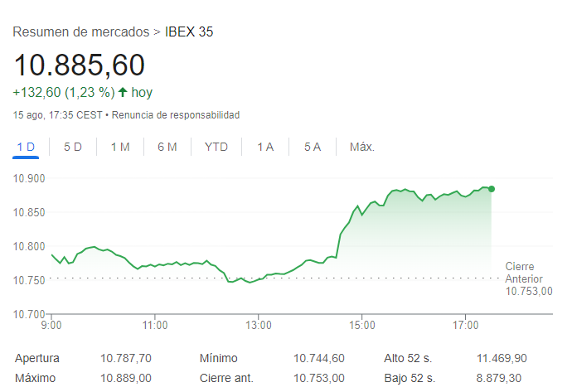Show the 1 M chart range

click(x=120, y=147)
